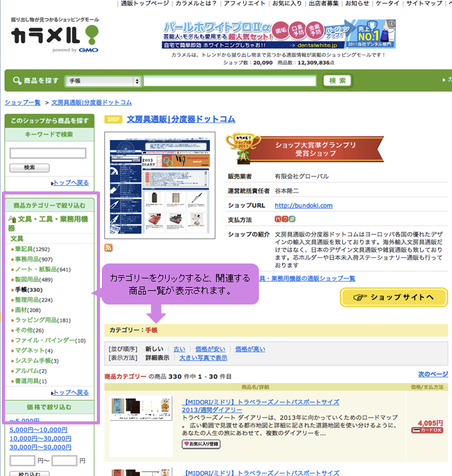The height and width of the screenshot is (476, 452).
Task: Click the maximum price input field
Action: coord(65,461)
